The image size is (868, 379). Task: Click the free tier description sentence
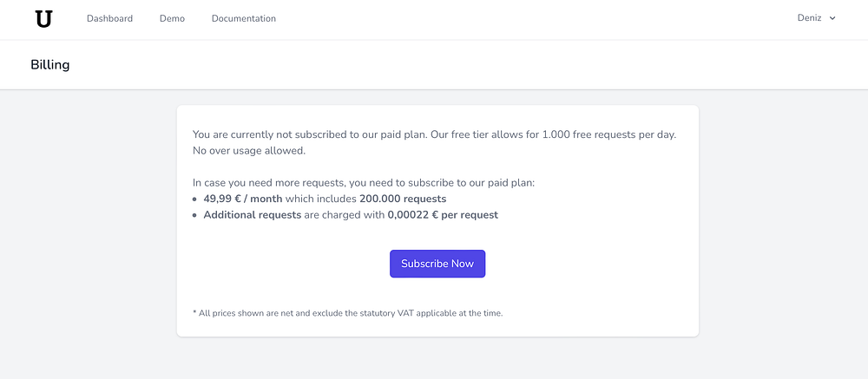(434, 135)
